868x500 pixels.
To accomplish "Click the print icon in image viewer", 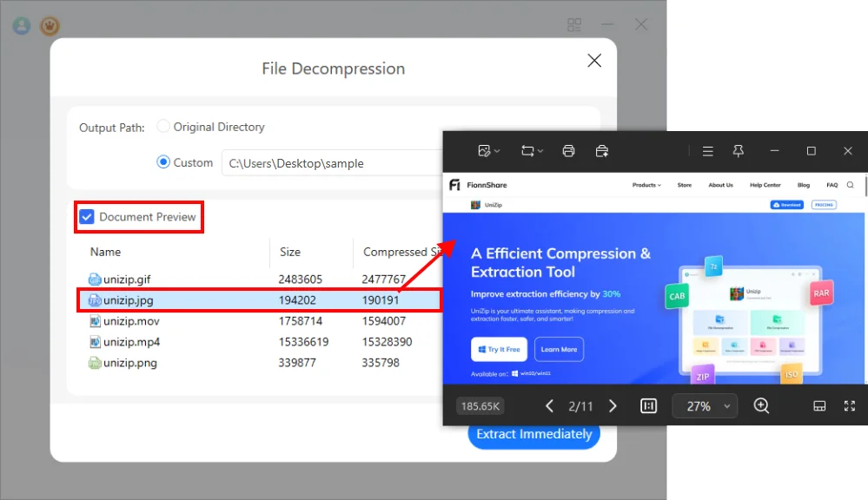I will 568,151.
